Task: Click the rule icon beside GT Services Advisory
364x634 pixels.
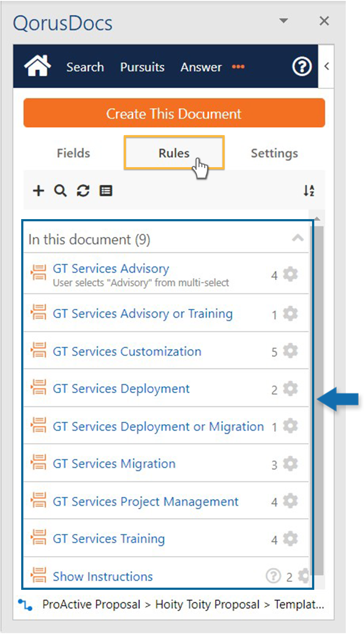Action: click(x=39, y=273)
